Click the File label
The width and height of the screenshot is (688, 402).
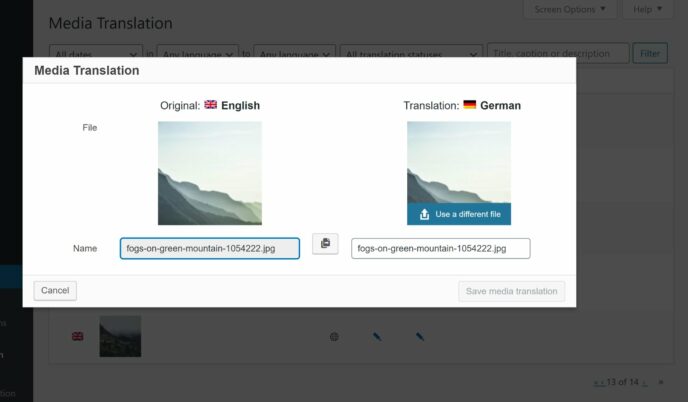coord(90,128)
